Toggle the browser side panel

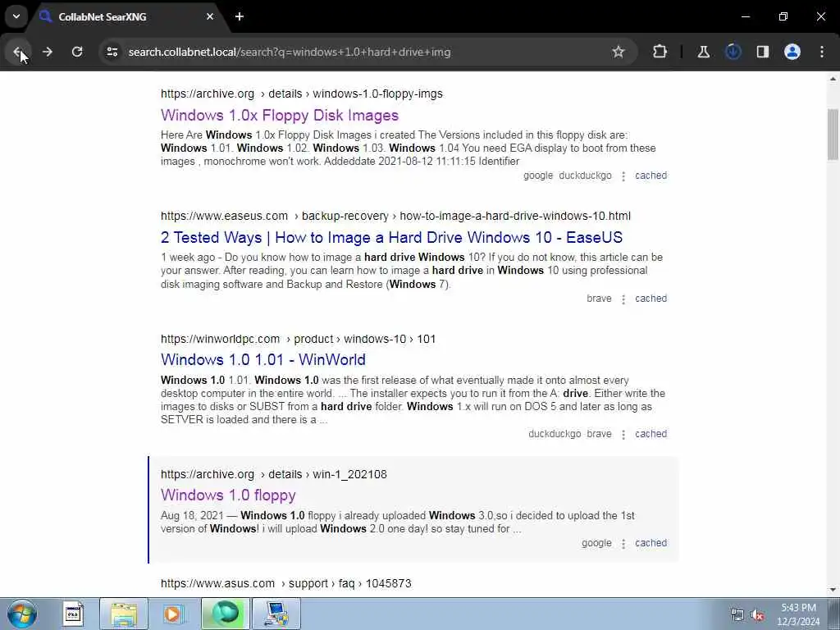tap(762, 52)
